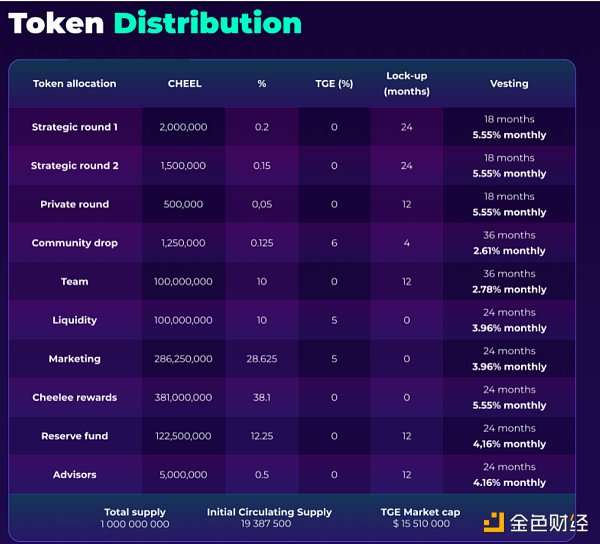Select the Strategic round 1 row label
The width and height of the screenshot is (600, 544).
[x=74, y=127]
